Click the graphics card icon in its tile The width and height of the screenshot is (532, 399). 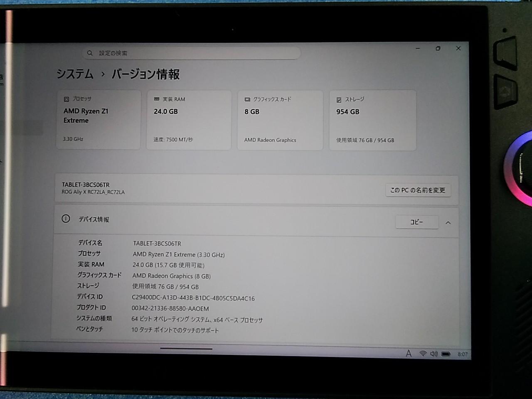(x=247, y=99)
